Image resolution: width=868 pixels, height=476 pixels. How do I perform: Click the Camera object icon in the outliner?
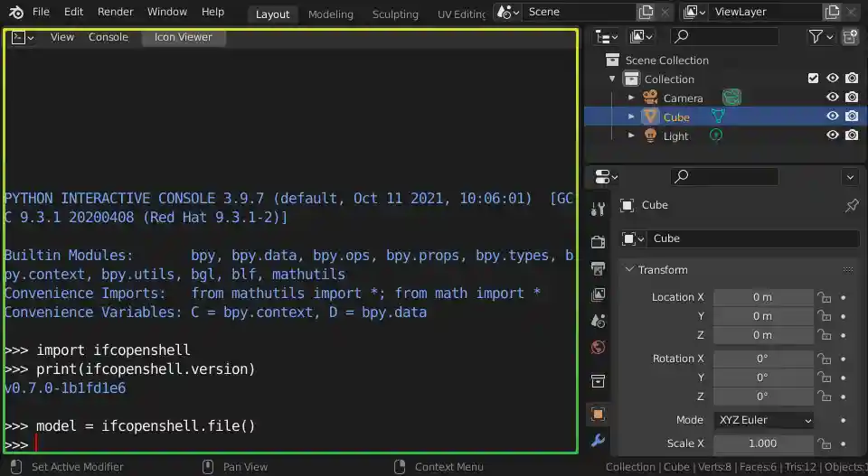650,98
